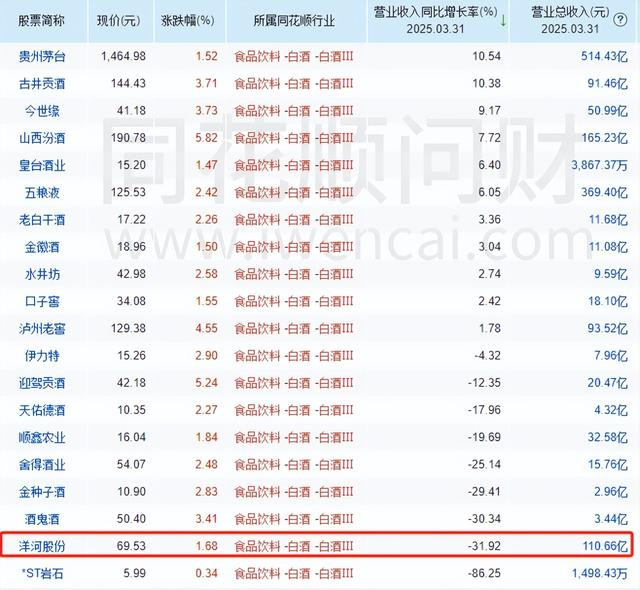Click 514.43亿 revenue value for 贵州茅台
Image resolution: width=640 pixels, height=590 pixels.
point(604,56)
